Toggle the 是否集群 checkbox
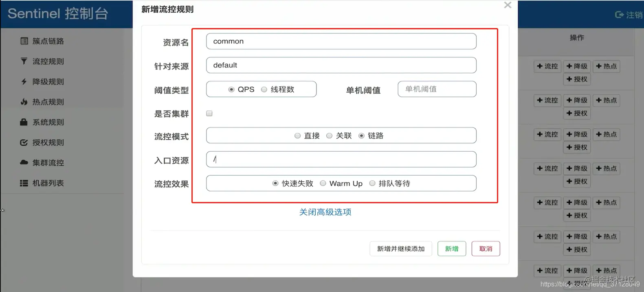Viewport: 644px width, 292px height. coord(209,113)
